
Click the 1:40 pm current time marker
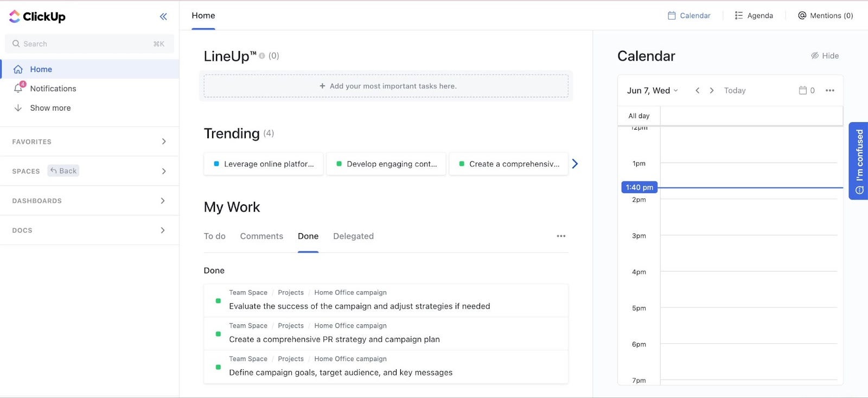[639, 187]
